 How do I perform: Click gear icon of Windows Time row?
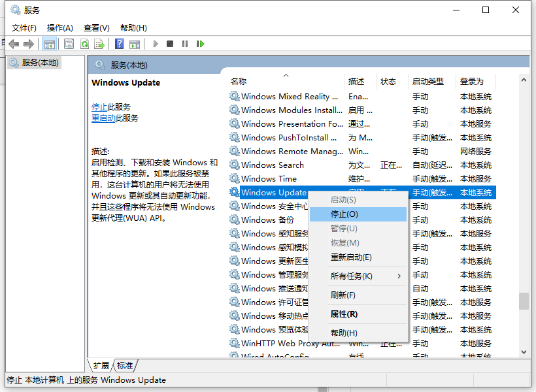tap(234, 178)
